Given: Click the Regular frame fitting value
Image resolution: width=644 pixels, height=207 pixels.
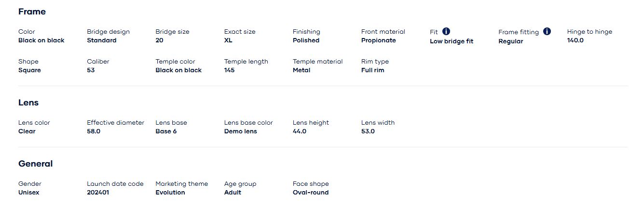Looking at the screenshot, I should (x=511, y=41).
